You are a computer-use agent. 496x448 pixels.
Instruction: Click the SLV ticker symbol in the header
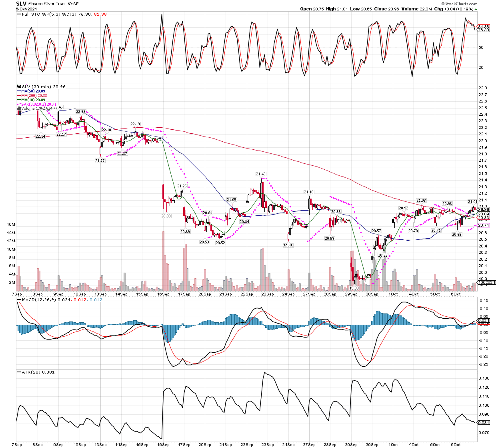(21, 4)
